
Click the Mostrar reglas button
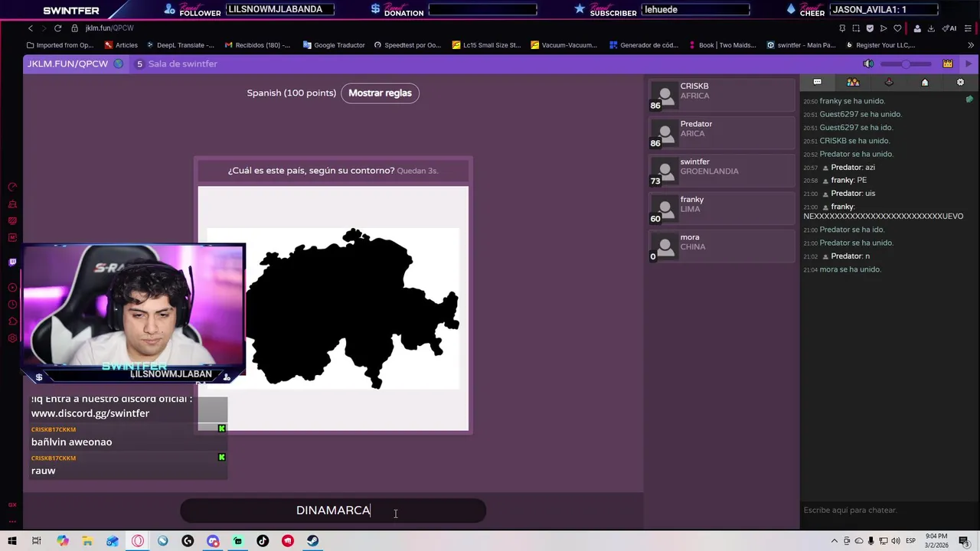pyautogui.click(x=380, y=93)
